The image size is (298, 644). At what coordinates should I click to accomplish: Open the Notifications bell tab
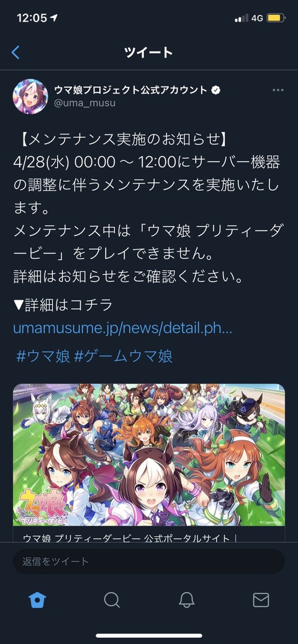tap(186, 599)
